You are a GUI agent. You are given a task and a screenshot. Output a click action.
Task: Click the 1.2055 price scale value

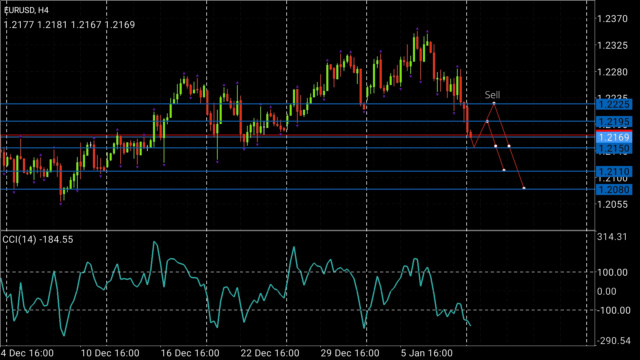(612, 204)
